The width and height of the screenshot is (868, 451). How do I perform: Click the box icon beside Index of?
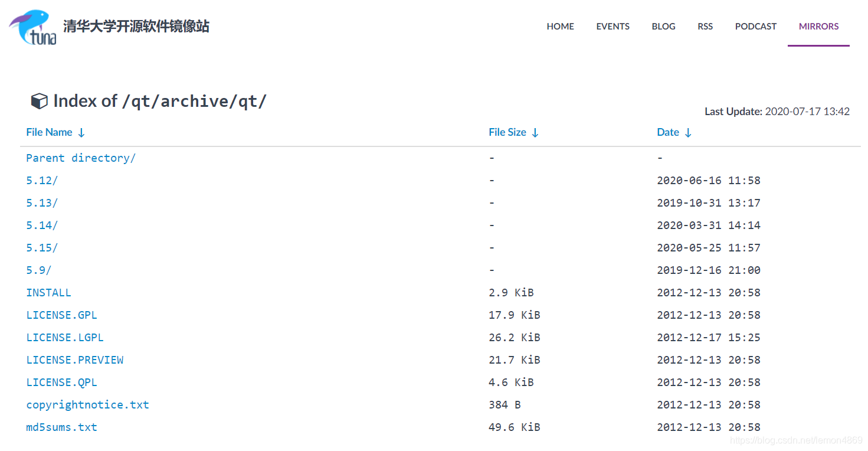tap(39, 102)
